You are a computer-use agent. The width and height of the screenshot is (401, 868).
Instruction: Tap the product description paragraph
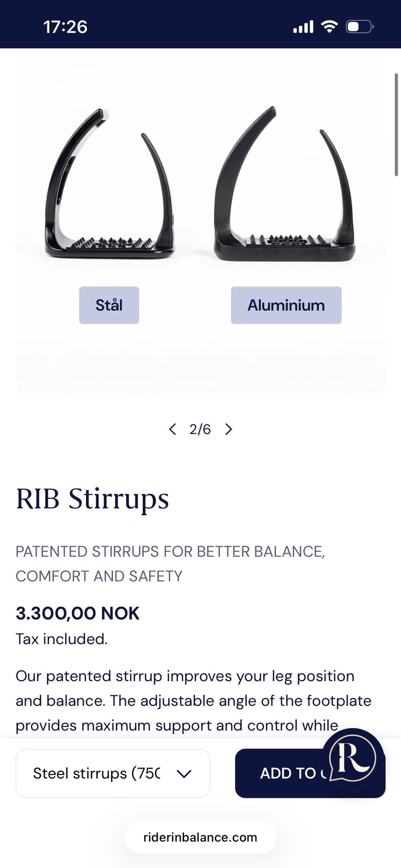[x=193, y=700]
